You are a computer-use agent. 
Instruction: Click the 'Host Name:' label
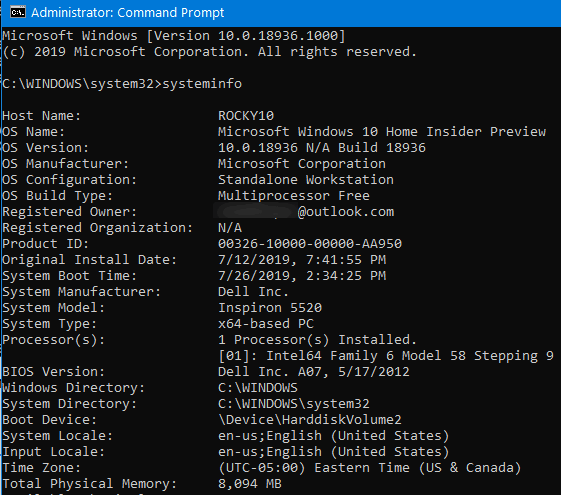[x=42, y=116]
